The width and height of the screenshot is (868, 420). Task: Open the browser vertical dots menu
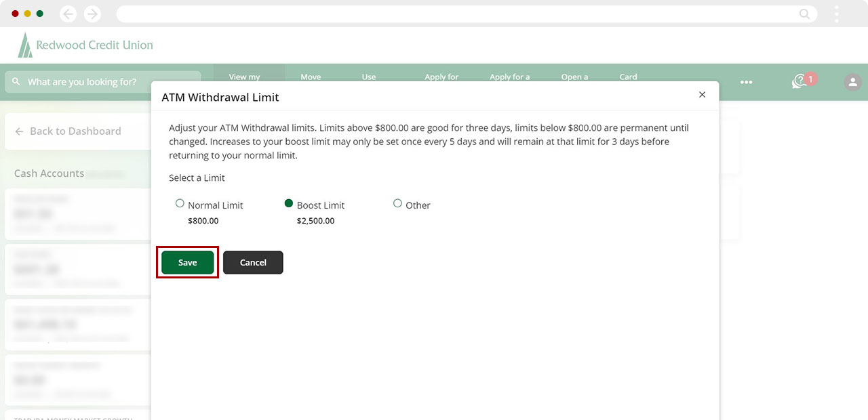tap(837, 14)
